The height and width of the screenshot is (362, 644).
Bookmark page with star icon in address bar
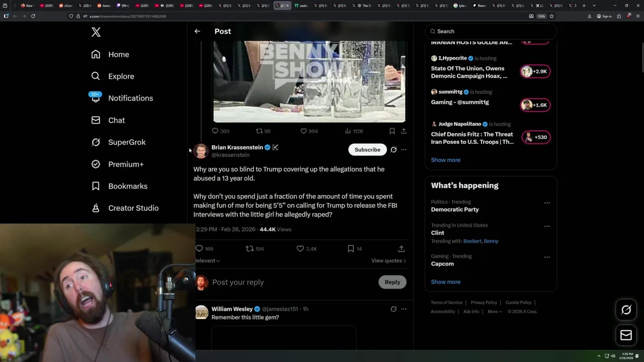click(x=551, y=16)
